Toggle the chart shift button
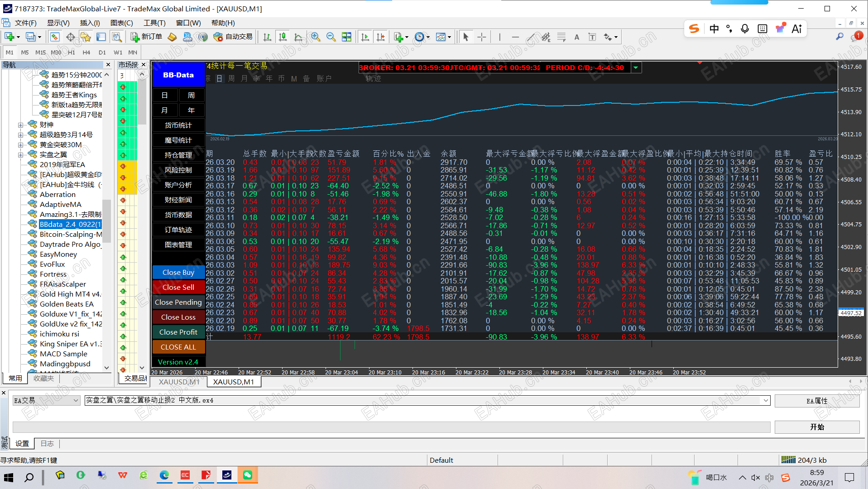The height and width of the screenshot is (489, 868). (x=380, y=37)
